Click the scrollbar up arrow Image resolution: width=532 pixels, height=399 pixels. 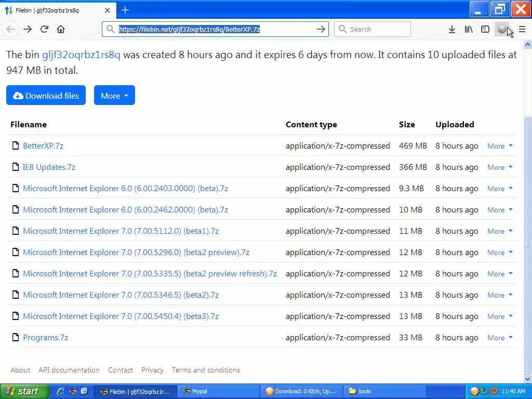pyautogui.click(x=527, y=45)
